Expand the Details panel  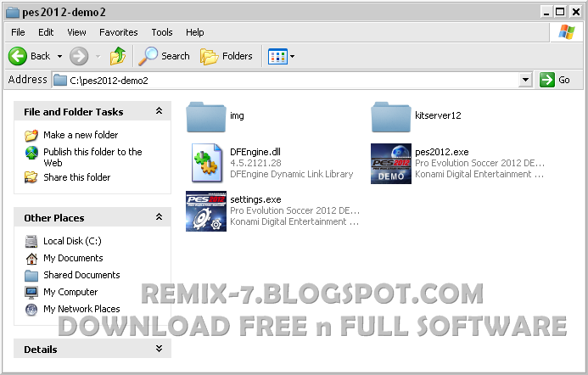[x=159, y=349]
